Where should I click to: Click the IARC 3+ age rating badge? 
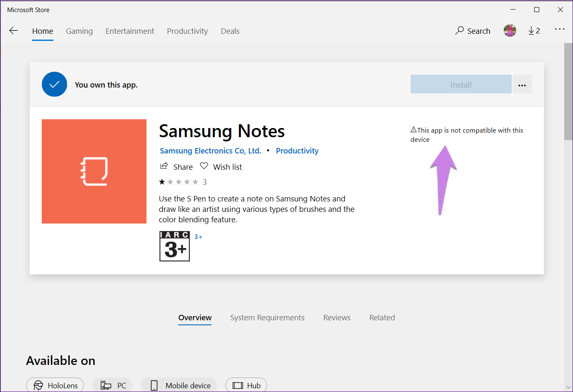(x=174, y=246)
